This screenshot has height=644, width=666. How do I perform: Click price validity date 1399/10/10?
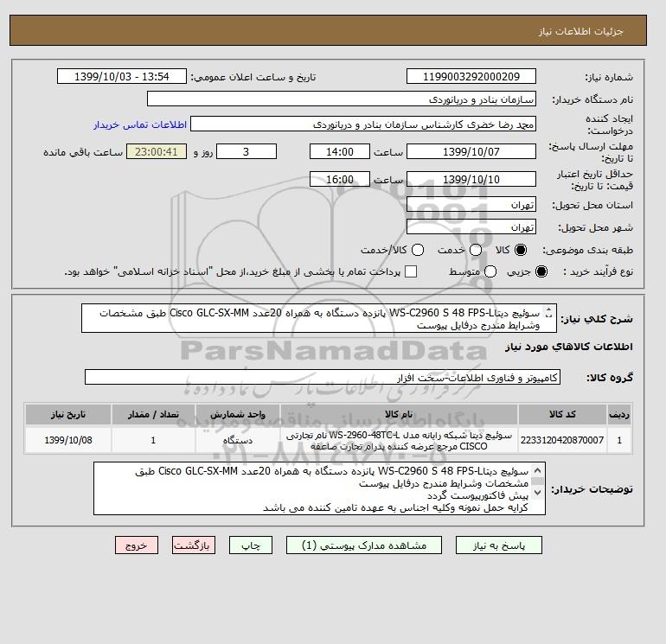(x=471, y=179)
